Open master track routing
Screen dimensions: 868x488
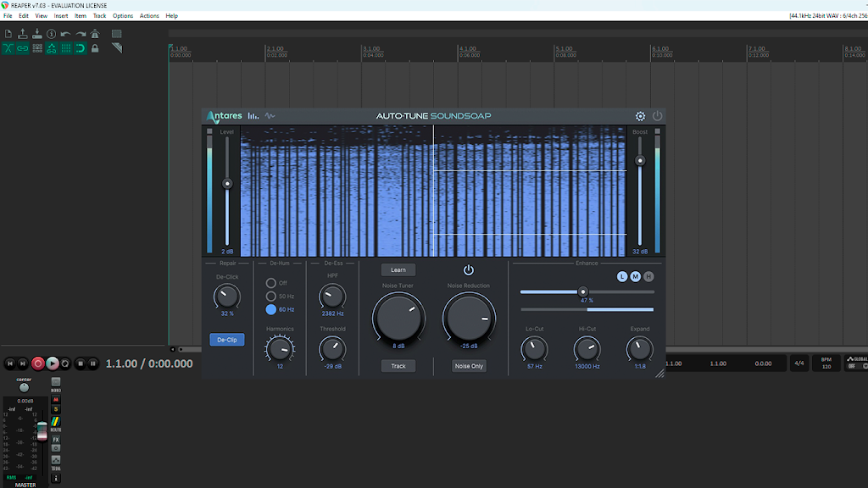tap(55, 424)
